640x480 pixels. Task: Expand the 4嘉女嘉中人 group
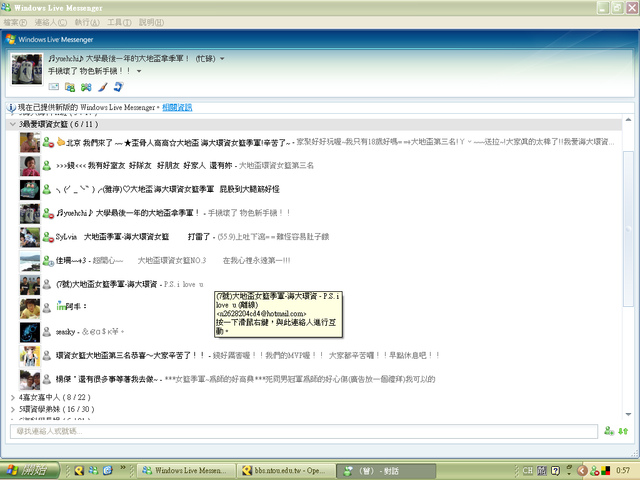click(13, 397)
